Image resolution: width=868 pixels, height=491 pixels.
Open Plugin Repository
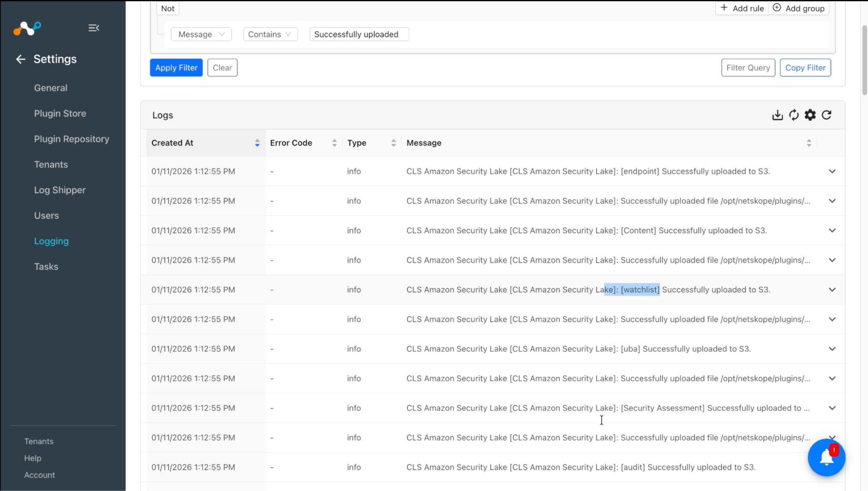(x=72, y=139)
